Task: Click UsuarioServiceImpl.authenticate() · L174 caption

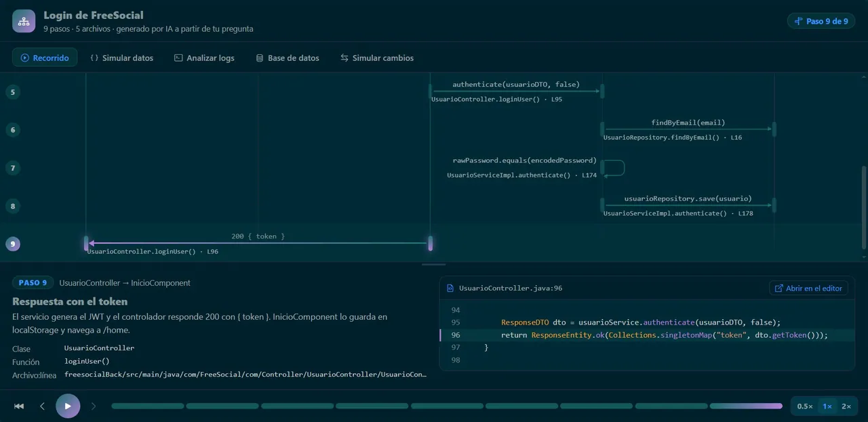Action: [521, 175]
